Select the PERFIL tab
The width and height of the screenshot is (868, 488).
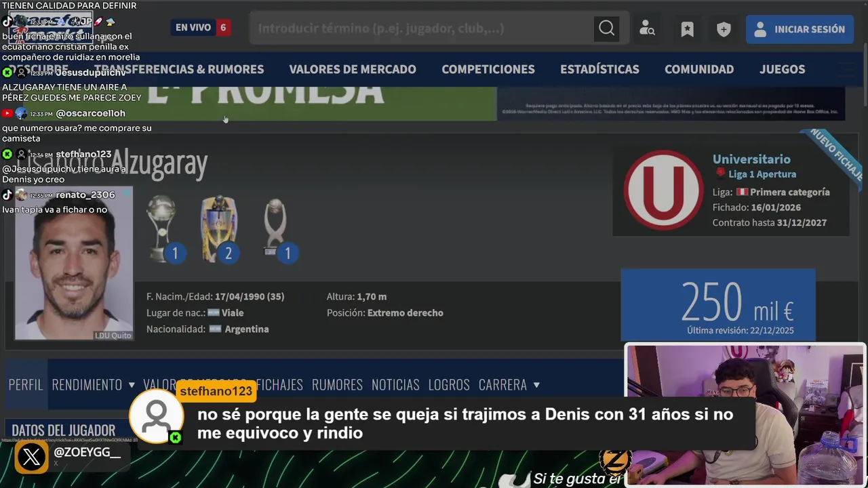[26, 384]
